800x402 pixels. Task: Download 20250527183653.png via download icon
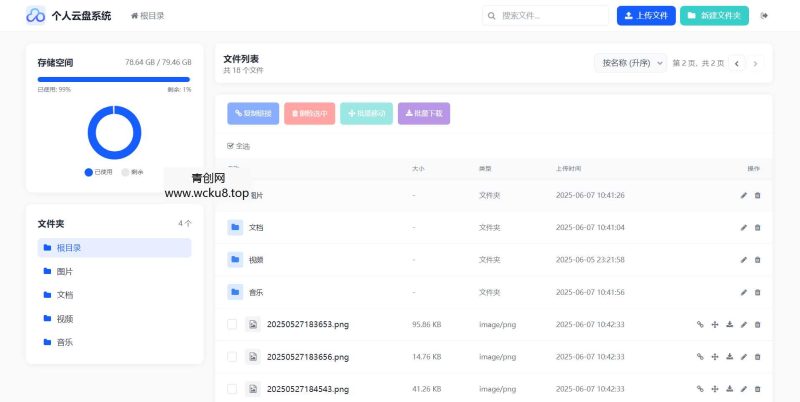[730, 324]
